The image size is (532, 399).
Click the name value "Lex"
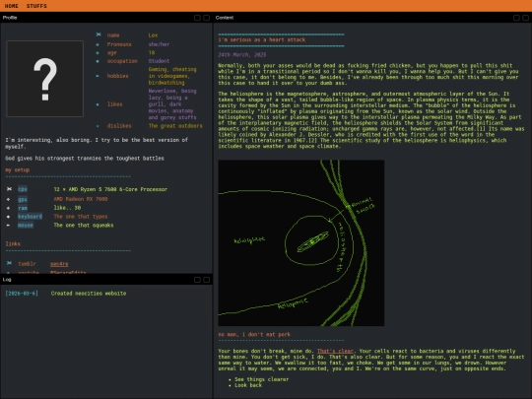[x=153, y=35]
